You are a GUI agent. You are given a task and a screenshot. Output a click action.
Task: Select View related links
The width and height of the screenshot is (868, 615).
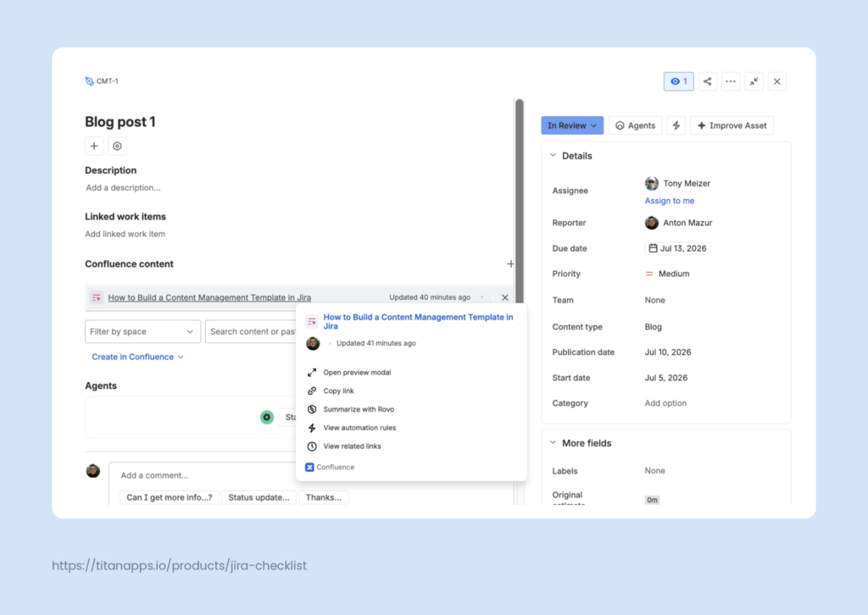(x=352, y=446)
